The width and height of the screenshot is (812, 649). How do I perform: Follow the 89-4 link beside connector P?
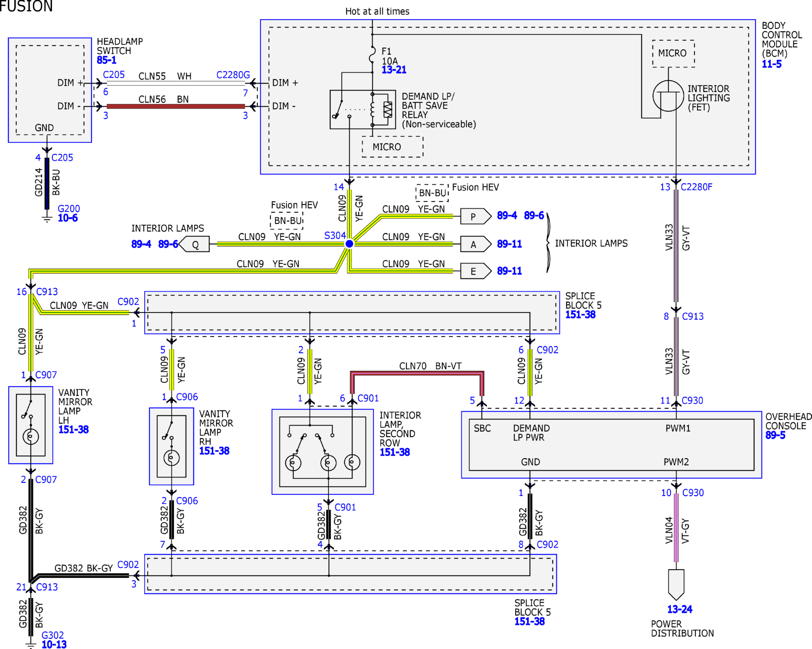click(507, 215)
